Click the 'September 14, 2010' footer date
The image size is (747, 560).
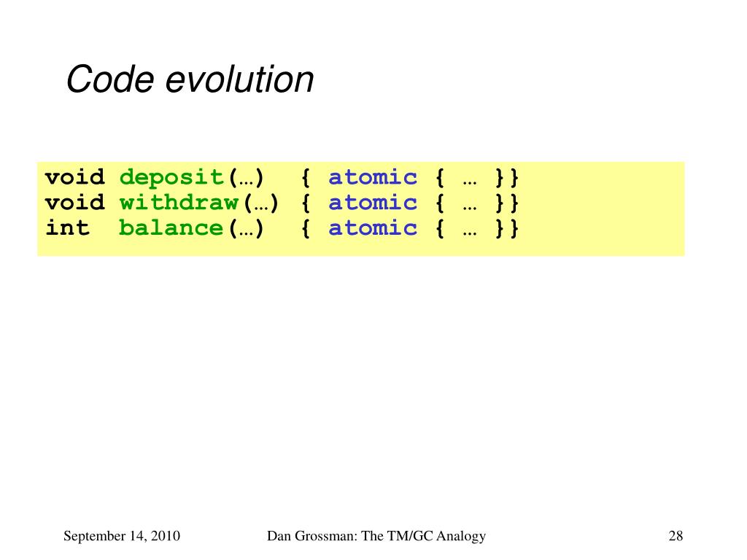122,536
